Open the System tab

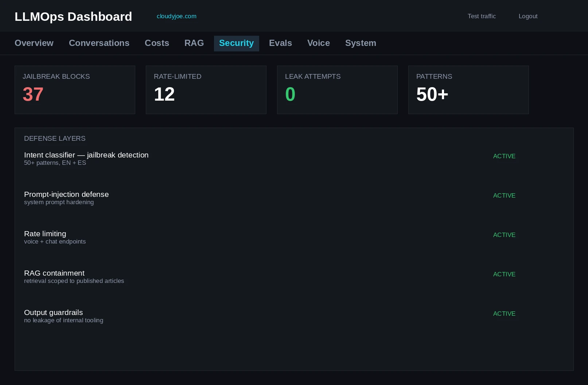(361, 43)
